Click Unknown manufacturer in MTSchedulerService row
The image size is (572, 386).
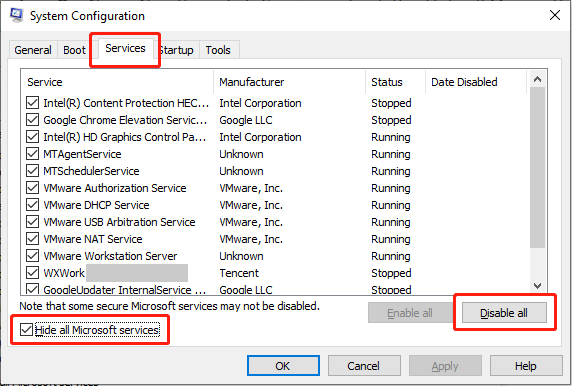[x=241, y=171]
